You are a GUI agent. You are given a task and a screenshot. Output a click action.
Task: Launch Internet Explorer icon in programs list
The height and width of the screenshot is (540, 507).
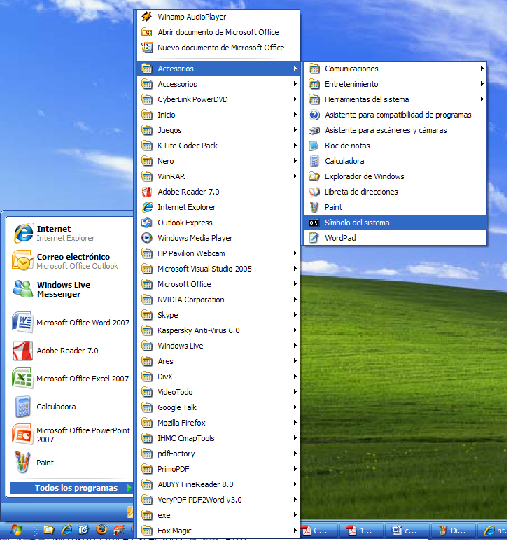147,207
